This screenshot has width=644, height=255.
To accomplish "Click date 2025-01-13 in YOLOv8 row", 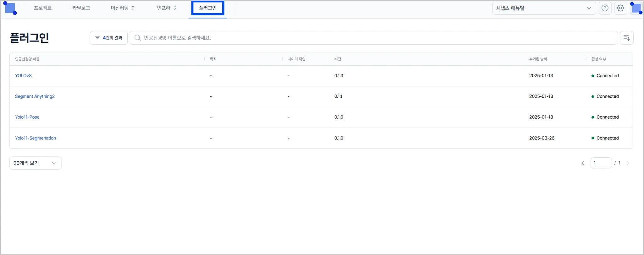I will point(541,76).
